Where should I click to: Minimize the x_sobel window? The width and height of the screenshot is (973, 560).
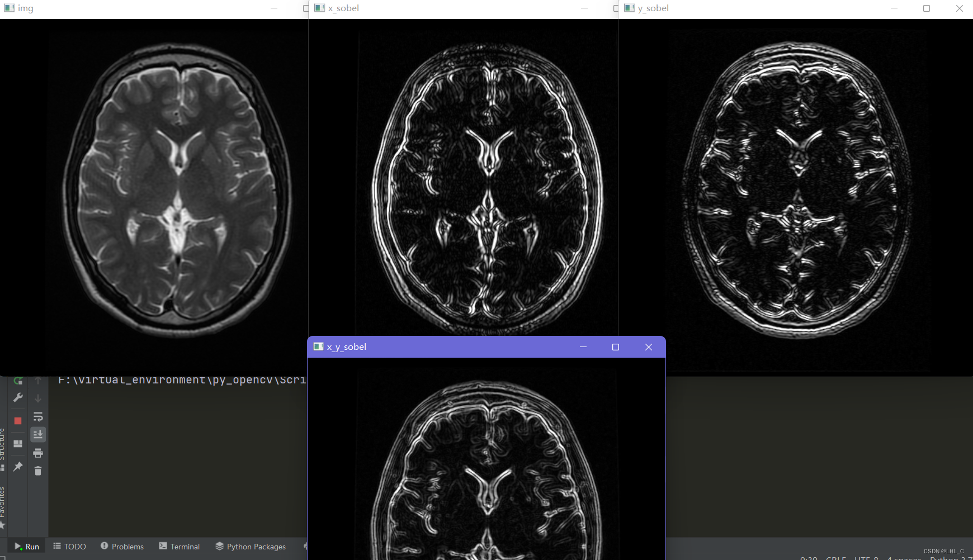(584, 8)
